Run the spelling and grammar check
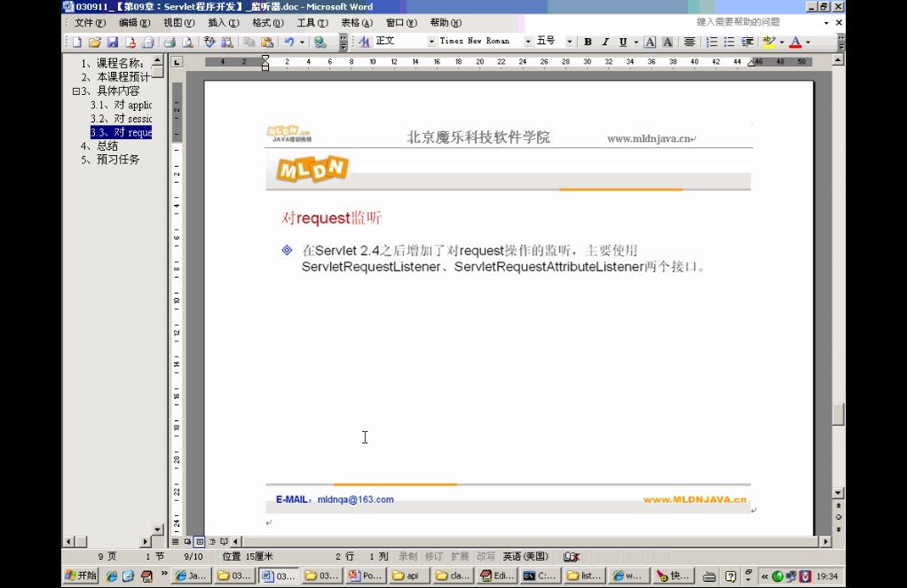 pyautogui.click(x=209, y=42)
